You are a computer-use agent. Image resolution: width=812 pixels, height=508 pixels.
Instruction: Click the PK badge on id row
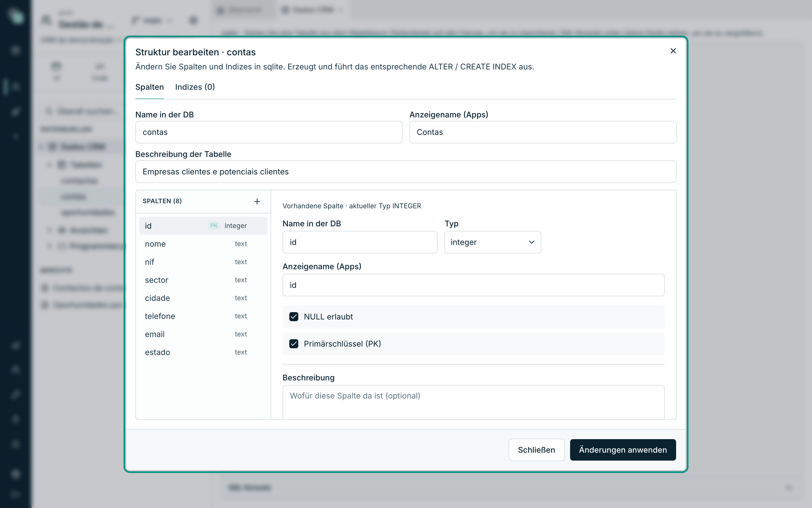[214, 226]
